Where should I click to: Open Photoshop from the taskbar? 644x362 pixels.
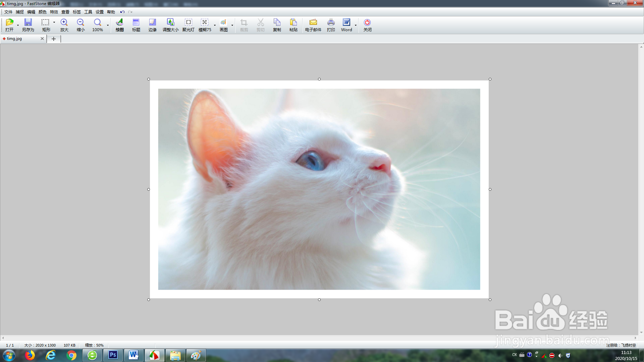(113, 355)
